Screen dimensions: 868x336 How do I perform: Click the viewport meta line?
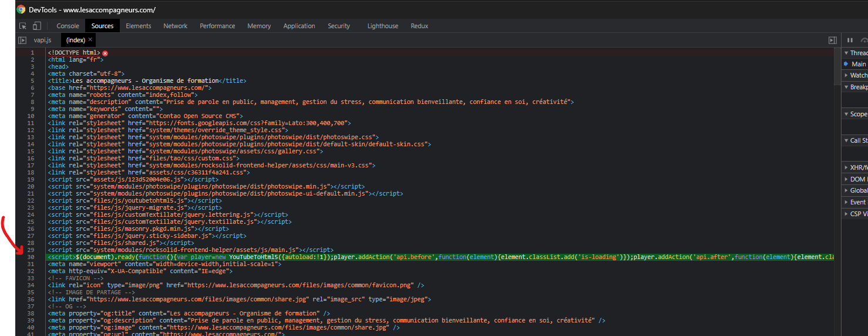164,264
